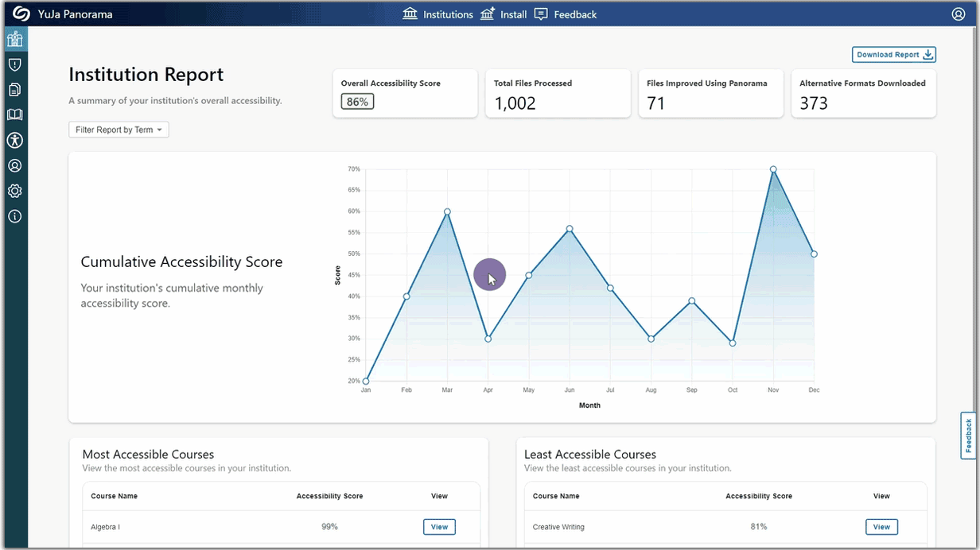980x550 pixels.
Task: Open the settings gear sidebar icon
Action: pos(14,192)
